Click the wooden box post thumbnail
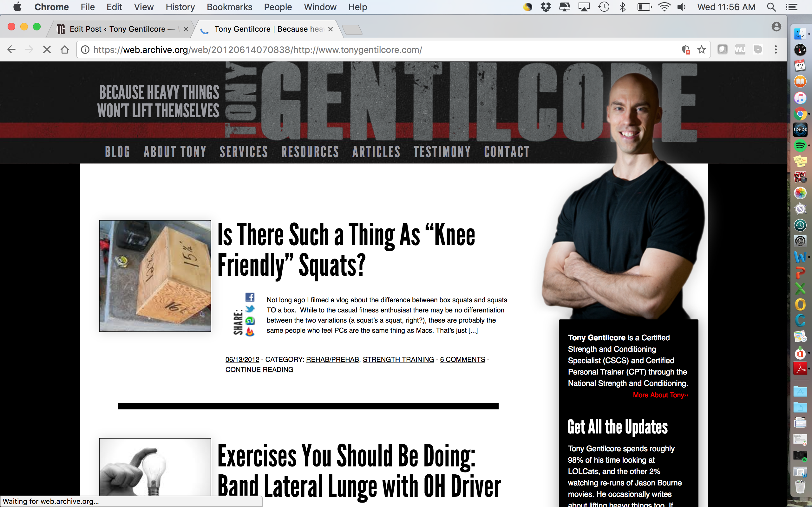The image size is (812, 507). [x=155, y=276]
